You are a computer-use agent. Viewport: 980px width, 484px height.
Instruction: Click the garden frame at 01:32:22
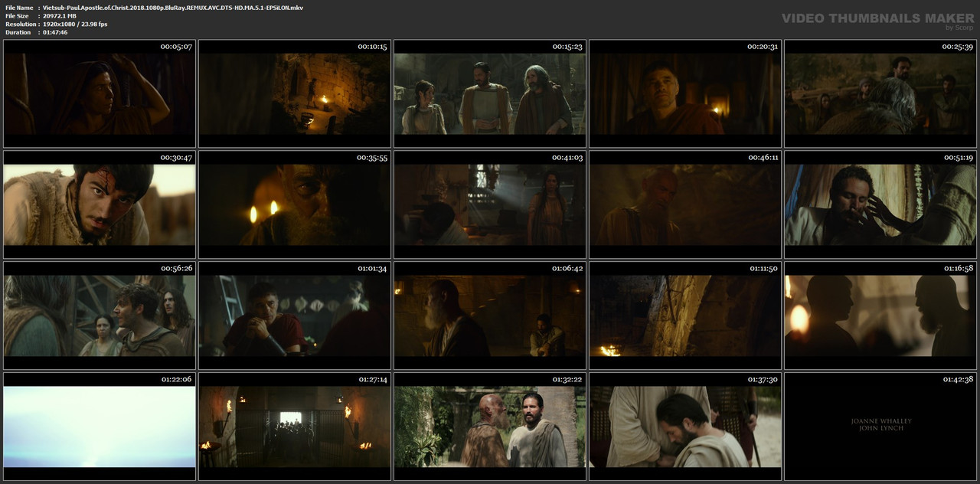coord(490,427)
